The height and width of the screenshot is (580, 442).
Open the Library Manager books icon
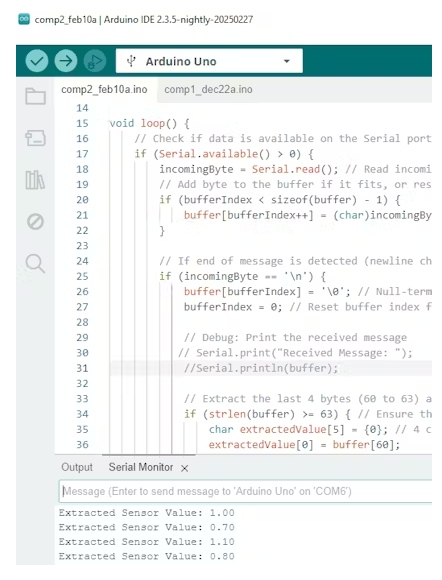(35, 180)
